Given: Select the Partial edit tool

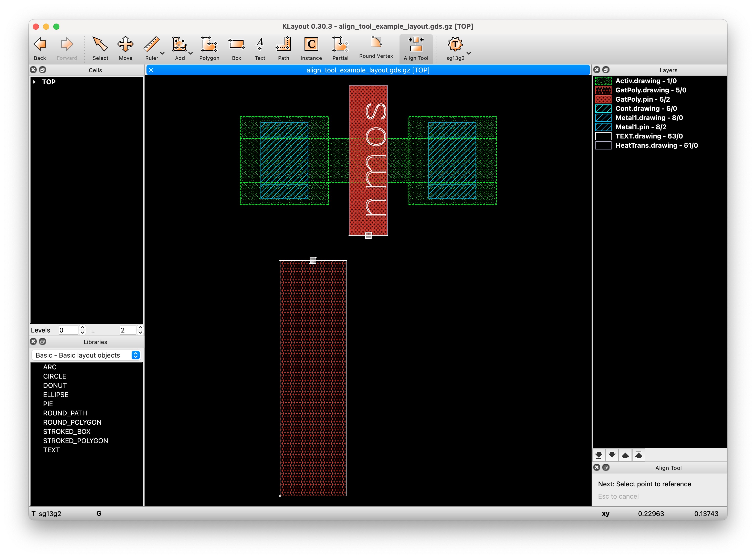Looking at the screenshot, I should [340, 48].
